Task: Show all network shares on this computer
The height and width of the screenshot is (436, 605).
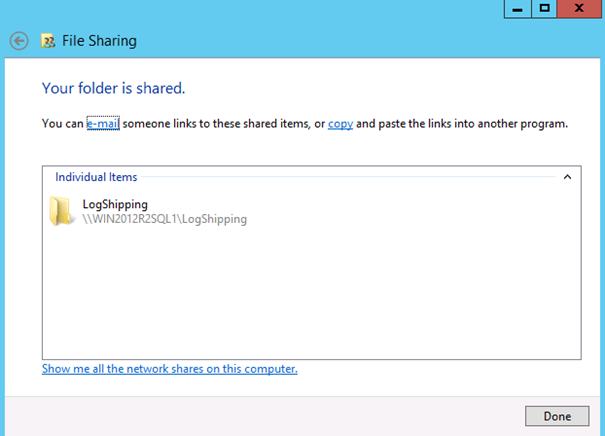Action: [169, 369]
